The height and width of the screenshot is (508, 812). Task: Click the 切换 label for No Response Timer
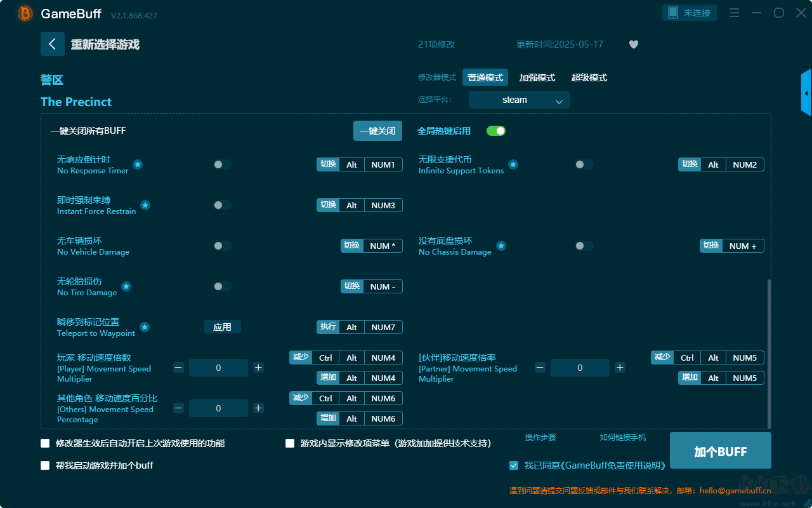(x=328, y=164)
